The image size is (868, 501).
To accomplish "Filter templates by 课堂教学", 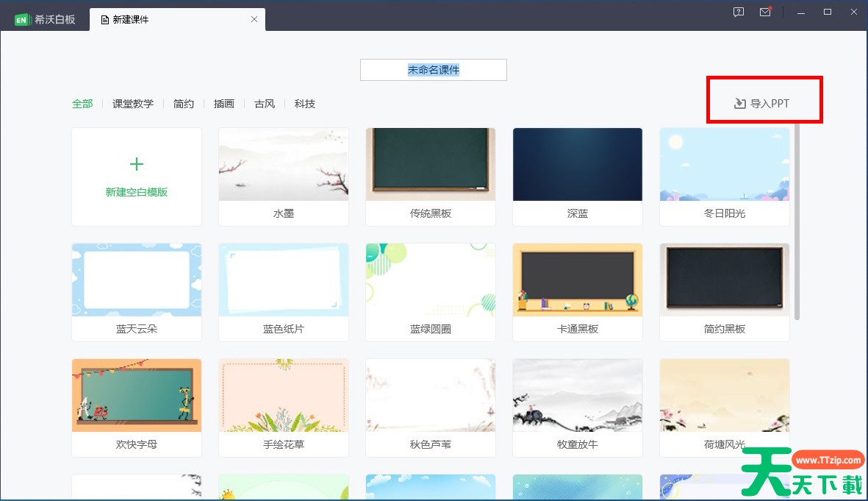I will [133, 104].
